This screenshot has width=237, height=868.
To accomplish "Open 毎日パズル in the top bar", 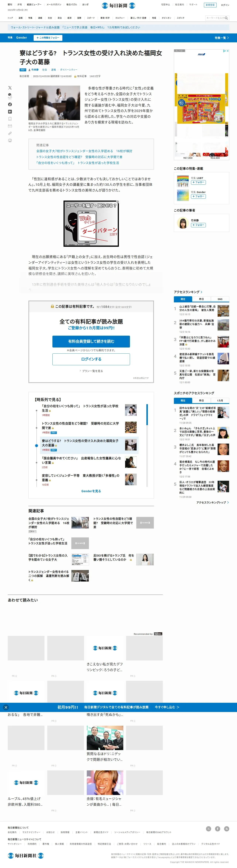I will pos(71,5).
